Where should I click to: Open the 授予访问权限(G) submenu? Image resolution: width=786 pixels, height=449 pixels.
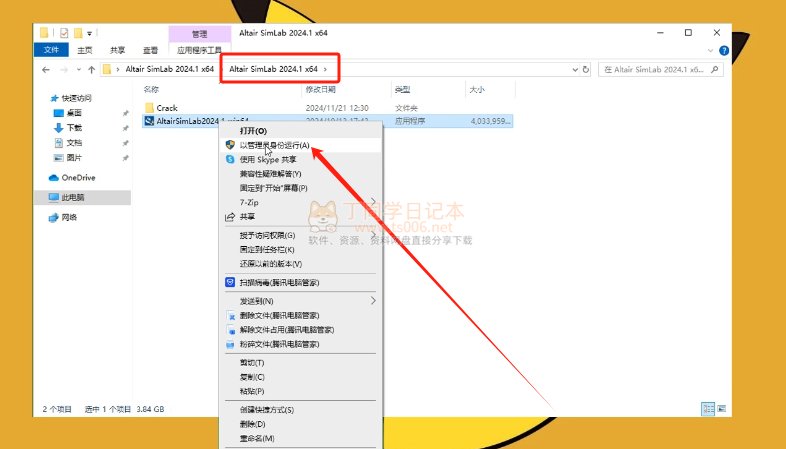tap(301, 235)
